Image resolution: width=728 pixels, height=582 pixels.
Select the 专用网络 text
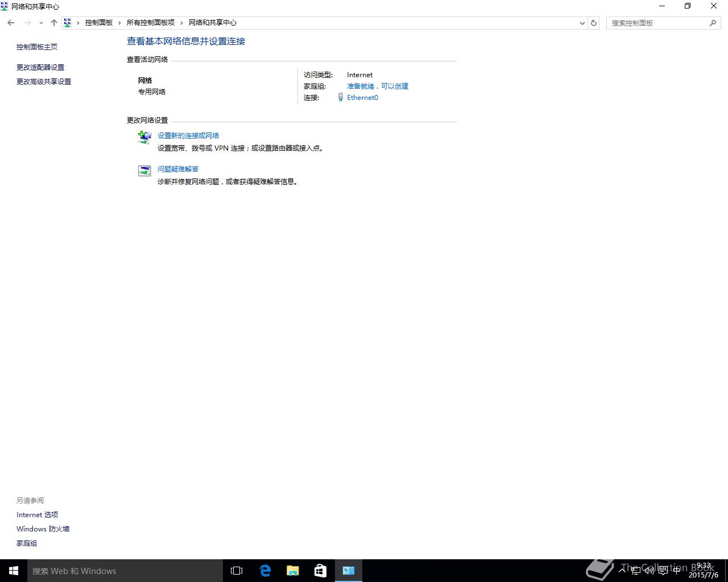pyautogui.click(x=152, y=92)
